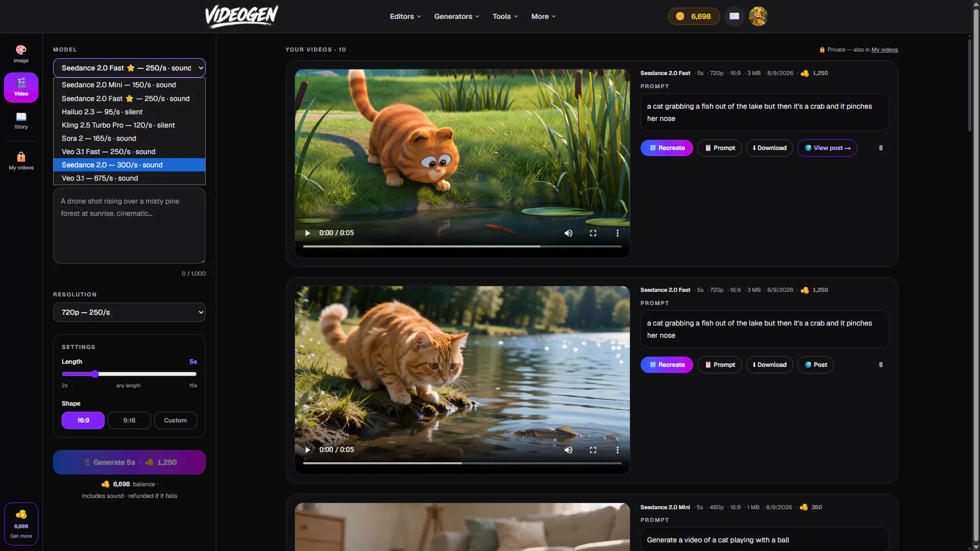Screen dimensions: 980x551
Task: Download the second cat video
Action: [x=769, y=365]
